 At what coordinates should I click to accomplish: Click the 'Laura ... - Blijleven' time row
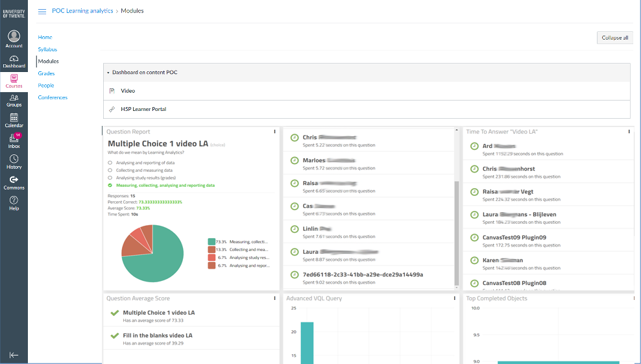click(x=548, y=217)
